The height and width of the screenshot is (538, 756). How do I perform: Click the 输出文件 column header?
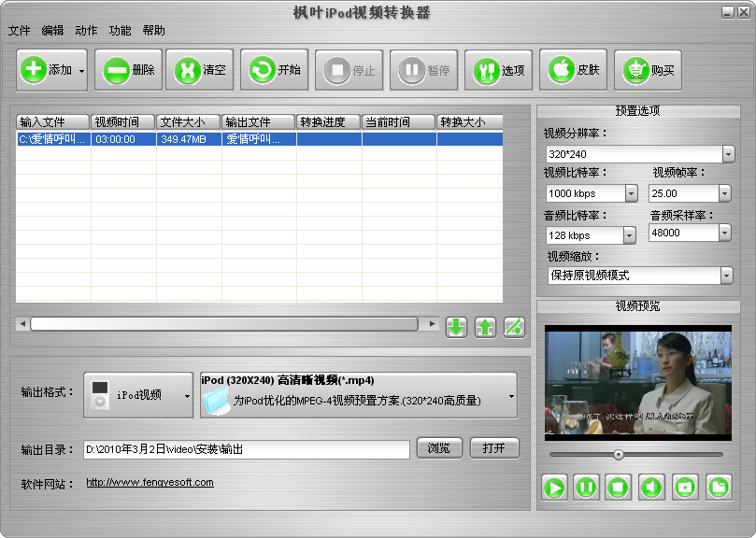[259, 122]
